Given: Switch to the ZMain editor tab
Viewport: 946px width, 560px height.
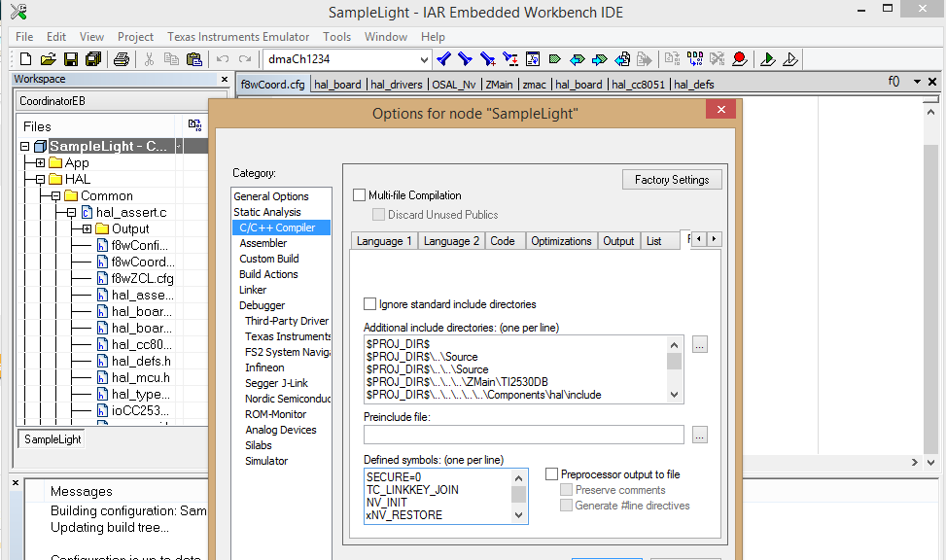Looking at the screenshot, I should pyautogui.click(x=499, y=85).
